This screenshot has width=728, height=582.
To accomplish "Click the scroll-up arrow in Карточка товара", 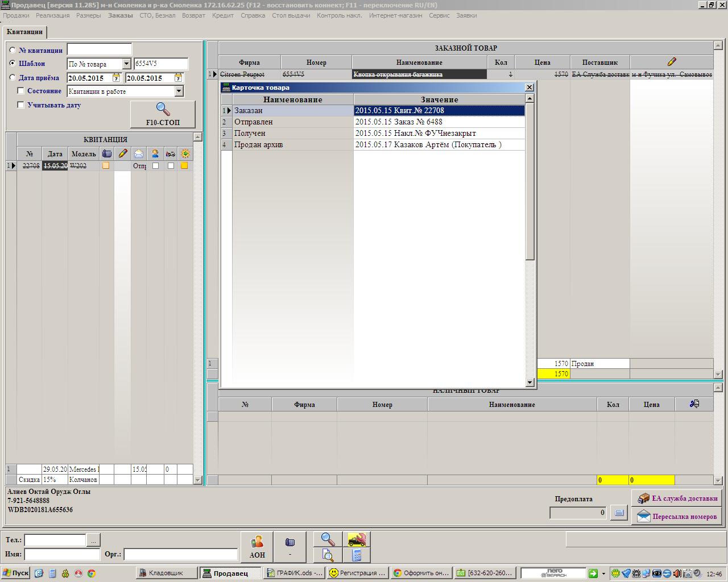I will pos(530,98).
